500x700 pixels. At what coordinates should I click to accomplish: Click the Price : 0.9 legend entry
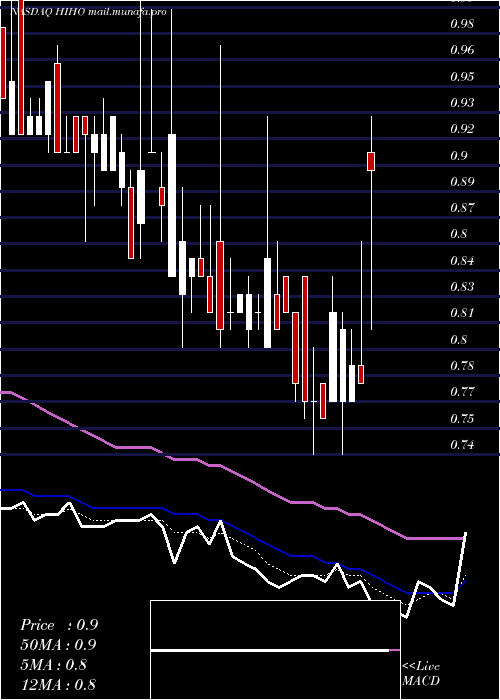pyautogui.click(x=59, y=625)
